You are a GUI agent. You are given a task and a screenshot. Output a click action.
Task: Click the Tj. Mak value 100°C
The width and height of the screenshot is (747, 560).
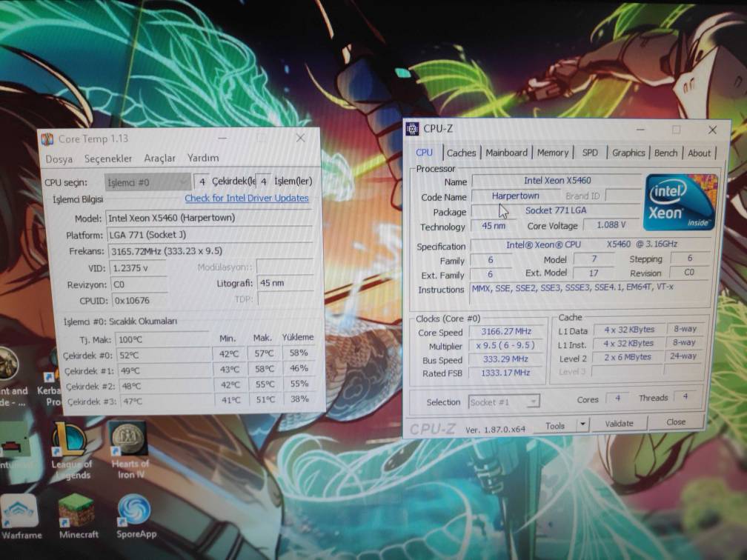162,339
